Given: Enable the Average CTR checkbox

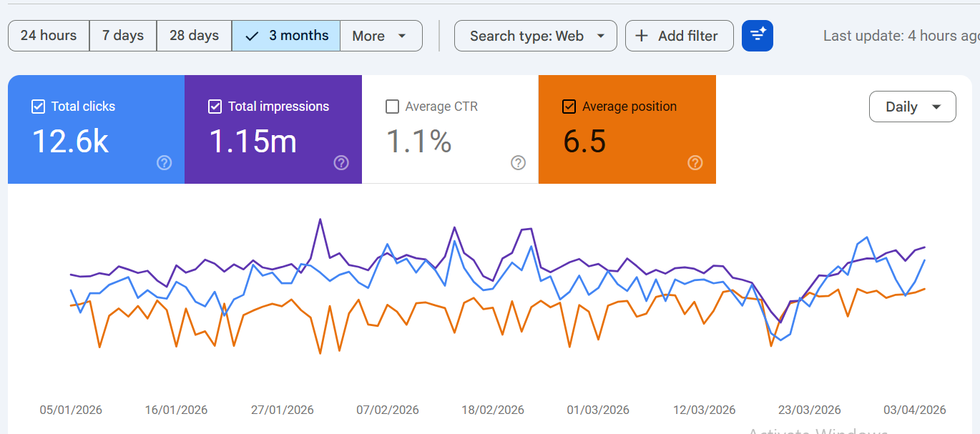Looking at the screenshot, I should coord(392,107).
